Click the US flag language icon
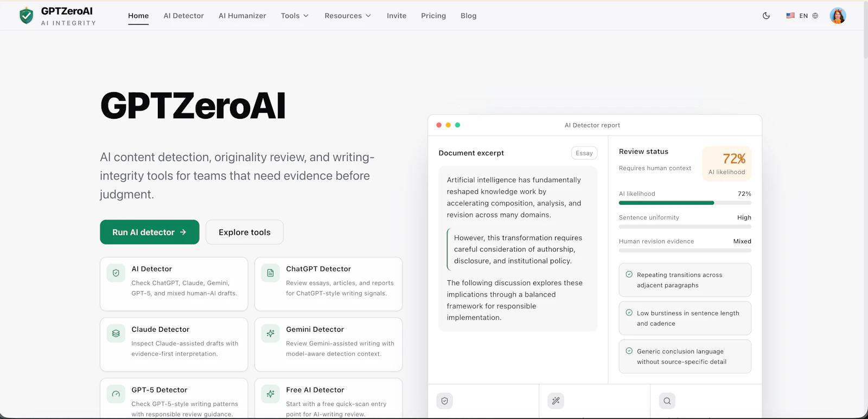 790,16
